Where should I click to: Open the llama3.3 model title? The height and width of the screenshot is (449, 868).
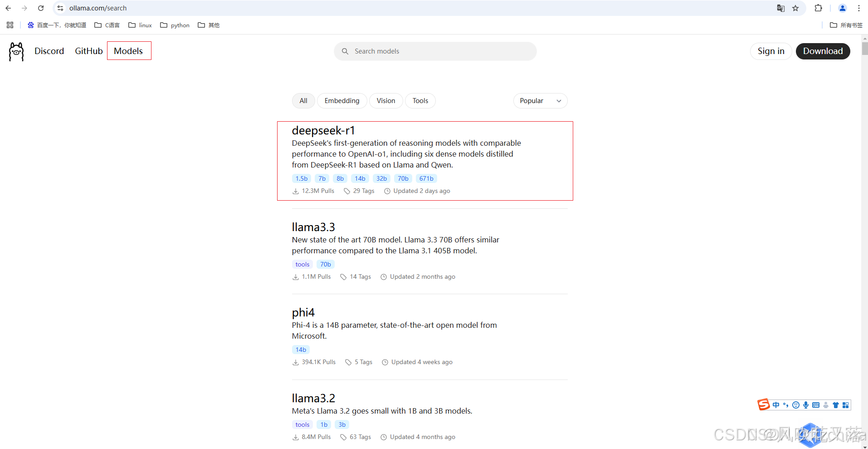[313, 227]
